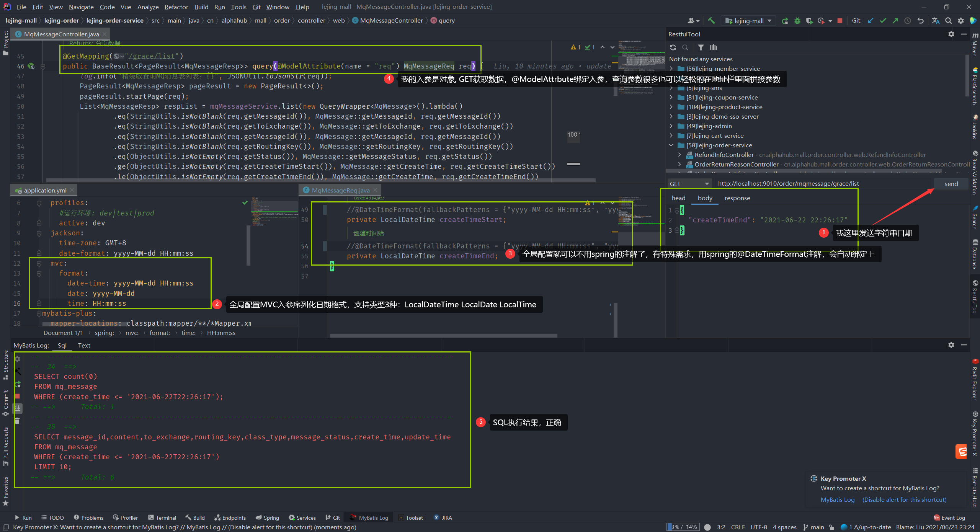The height and width of the screenshot is (532, 980).
Task: Toggle tool window bars icon in the status bar
Action: tap(6, 527)
